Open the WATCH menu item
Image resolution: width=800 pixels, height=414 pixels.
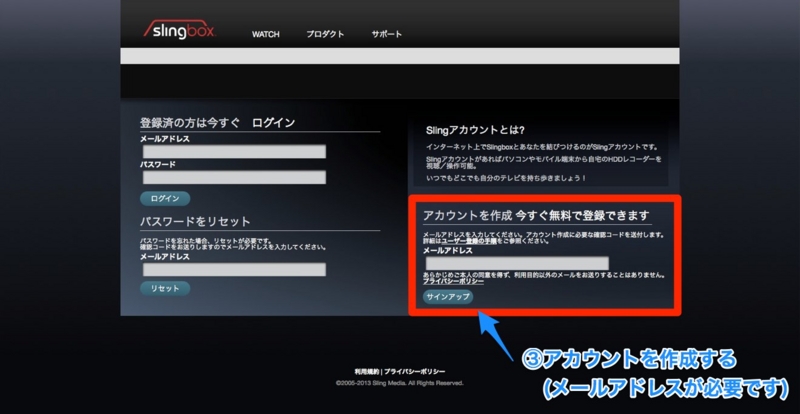click(x=266, y=34)
